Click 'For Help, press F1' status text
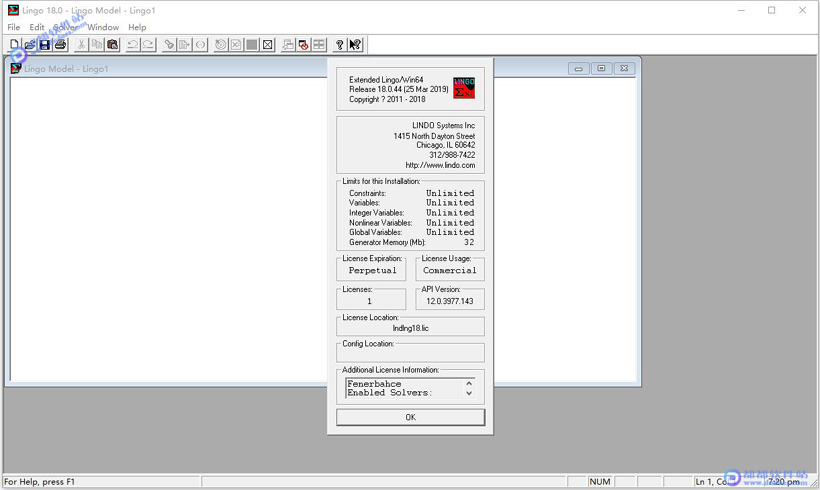This screenshot has height=490, width=820. coord(39,482)
